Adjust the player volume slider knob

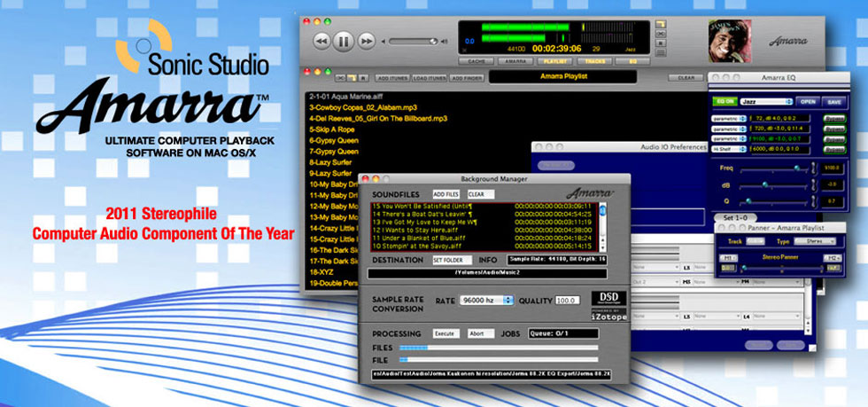(433, 41)
